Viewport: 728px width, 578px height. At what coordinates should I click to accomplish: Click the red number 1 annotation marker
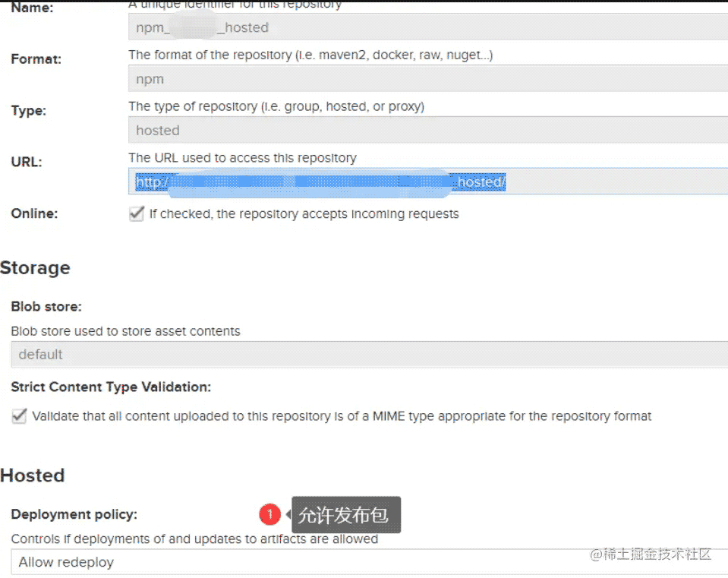[x=269, y=514]
